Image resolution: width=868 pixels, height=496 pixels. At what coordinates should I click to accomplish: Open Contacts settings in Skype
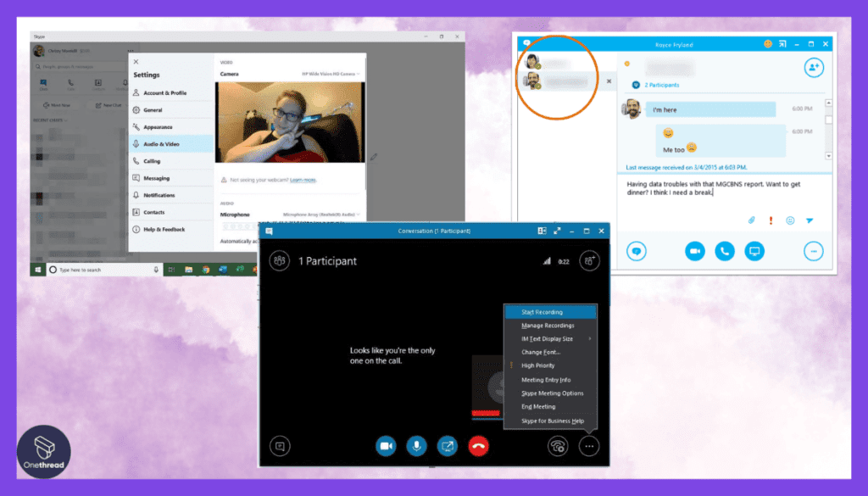pos(171,212)
